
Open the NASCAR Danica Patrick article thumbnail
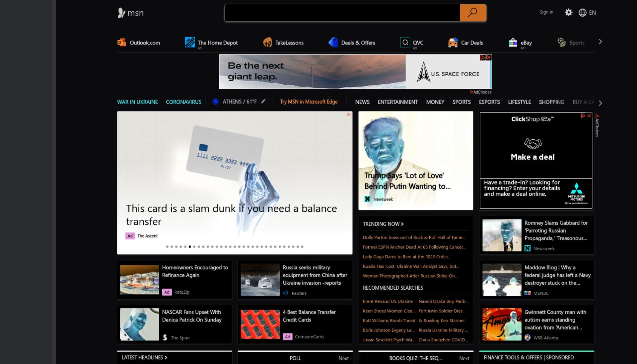pos(139,324)
